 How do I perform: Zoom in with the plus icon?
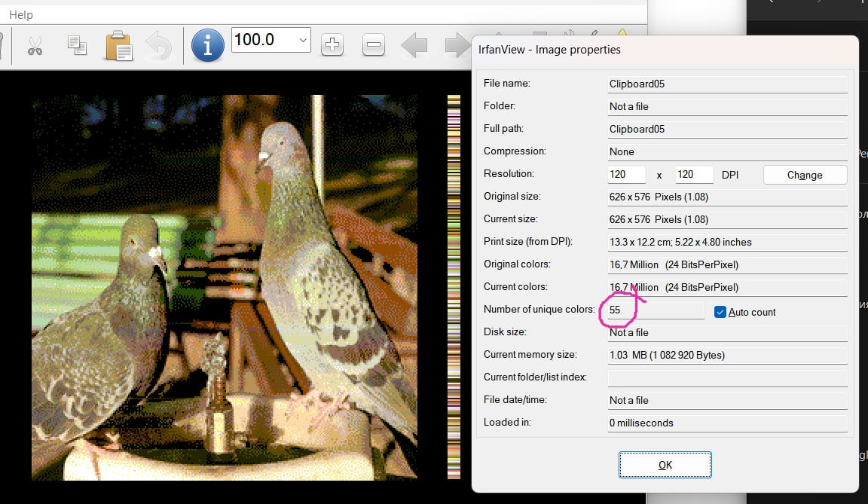coord(332,45)
